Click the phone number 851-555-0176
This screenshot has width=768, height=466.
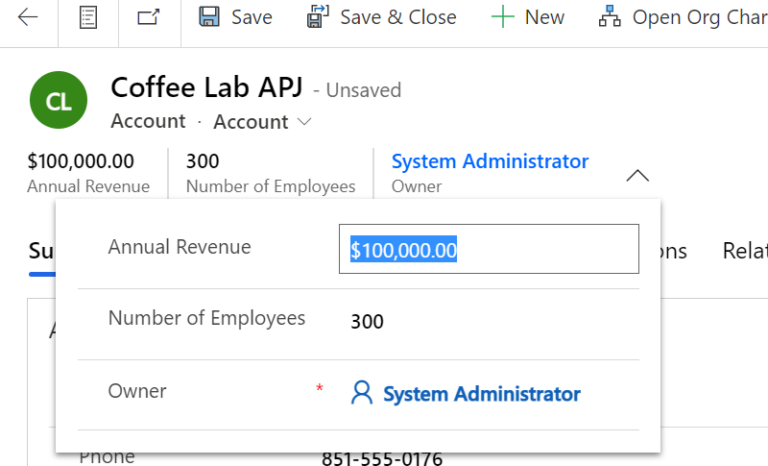point(382,458)
